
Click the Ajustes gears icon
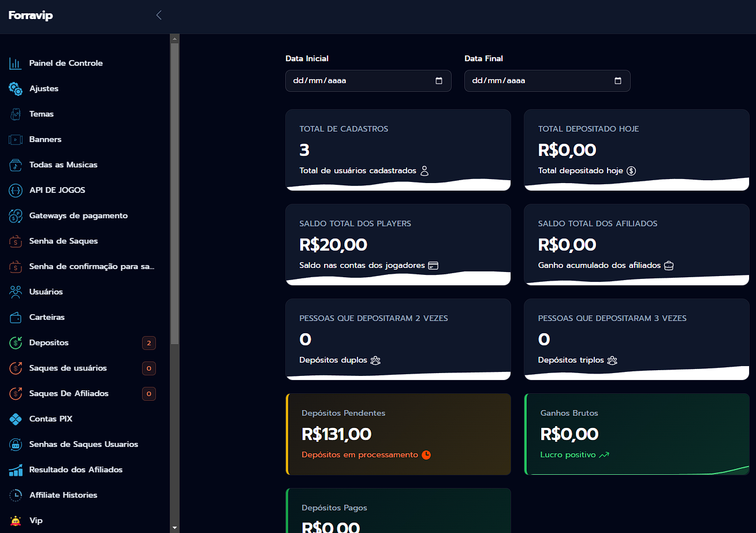(16, 88)
